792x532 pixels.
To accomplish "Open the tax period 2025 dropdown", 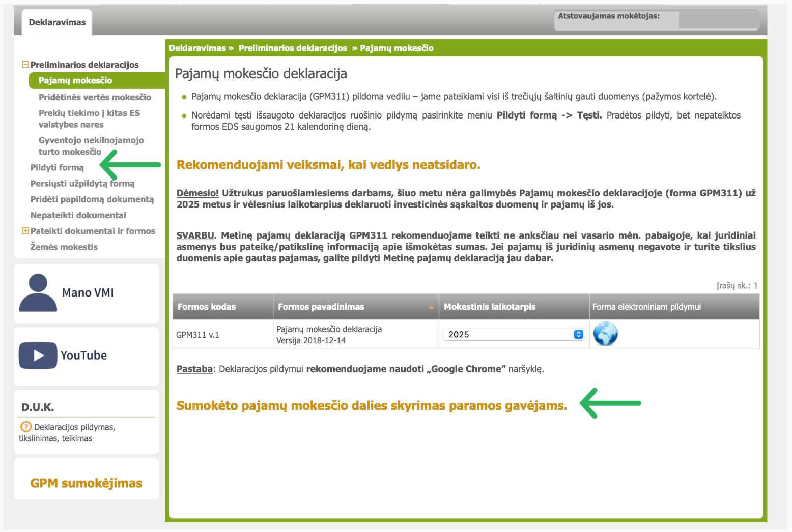I will [514, 334].
